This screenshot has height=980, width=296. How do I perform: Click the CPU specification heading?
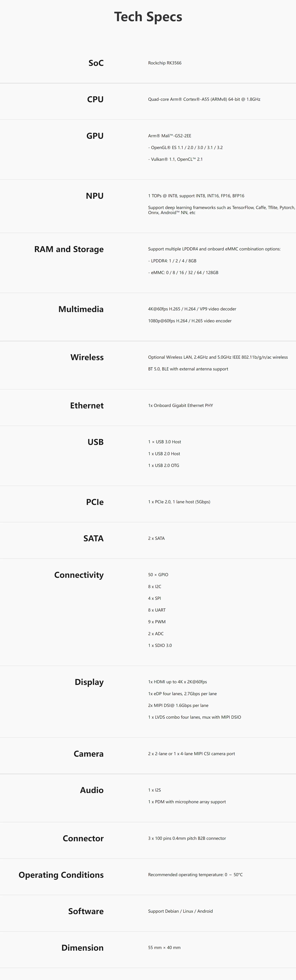95,99
